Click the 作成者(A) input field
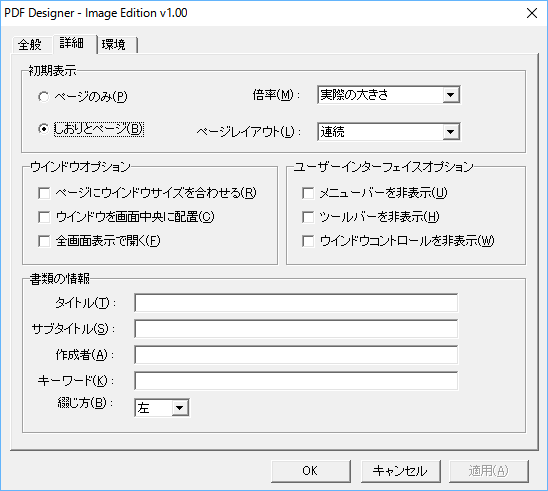548x491 pixels. point(296,355)
